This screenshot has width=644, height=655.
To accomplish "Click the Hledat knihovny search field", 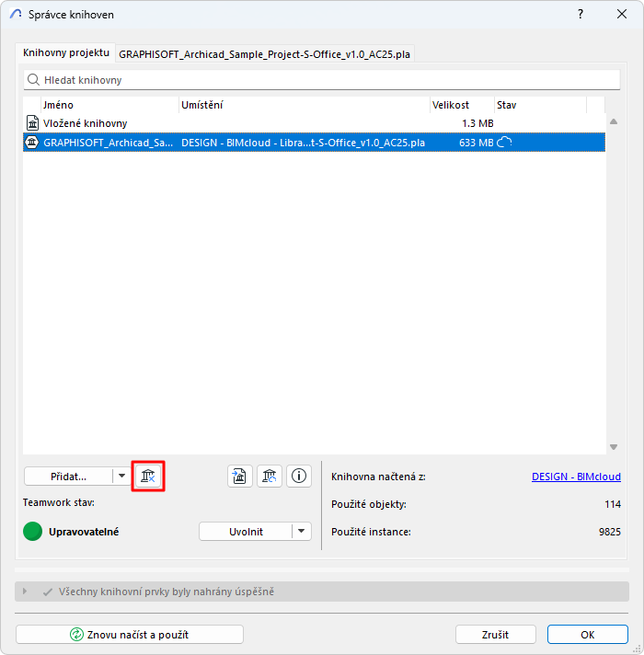I will (x=322, y=80).
